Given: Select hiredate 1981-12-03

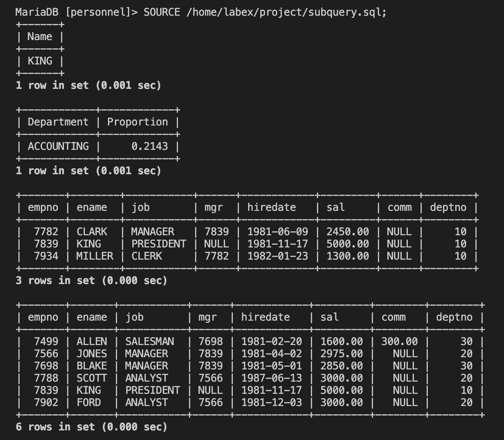Looking at the screenshot, I should point(272,403).
